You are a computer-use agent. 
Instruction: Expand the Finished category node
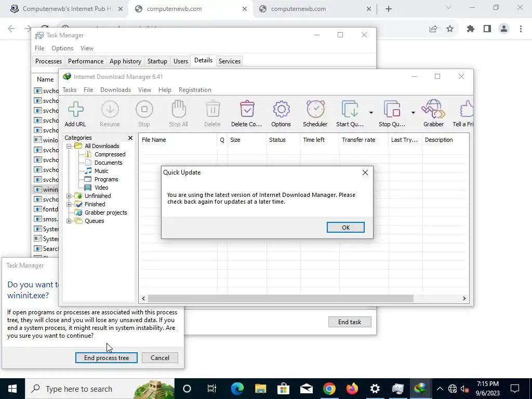point(69,204)
